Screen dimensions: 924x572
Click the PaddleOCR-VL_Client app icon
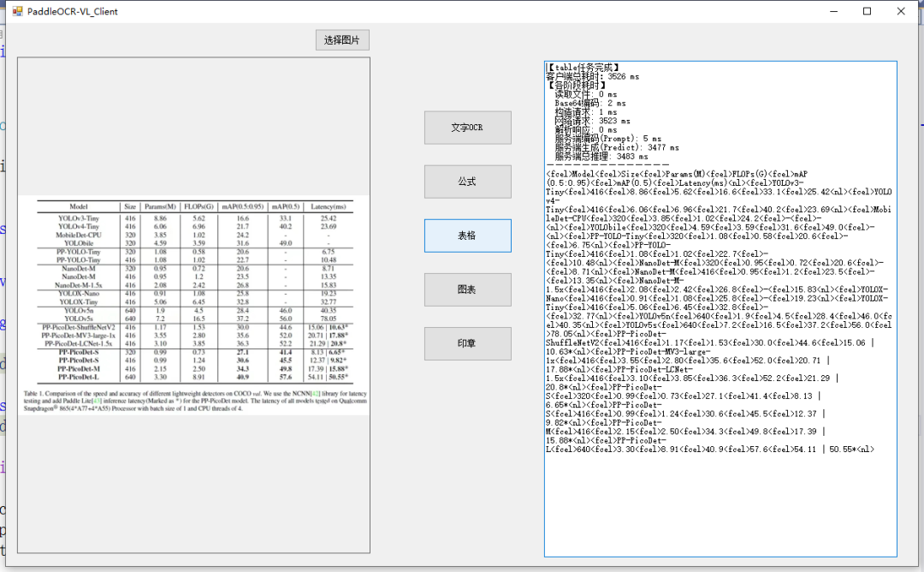point(17,11)
